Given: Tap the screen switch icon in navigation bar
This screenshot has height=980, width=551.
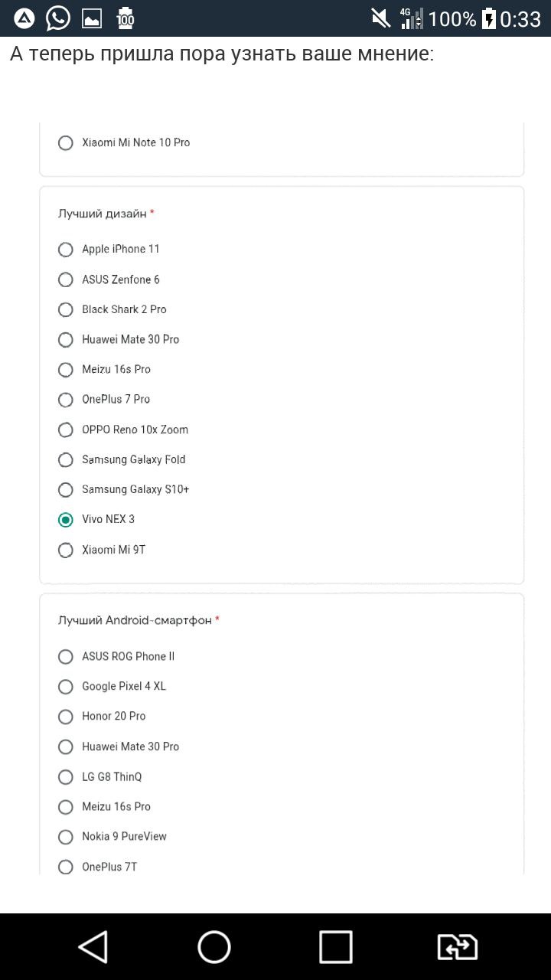Looking at the screenshot, I should [x=457, y=947].
